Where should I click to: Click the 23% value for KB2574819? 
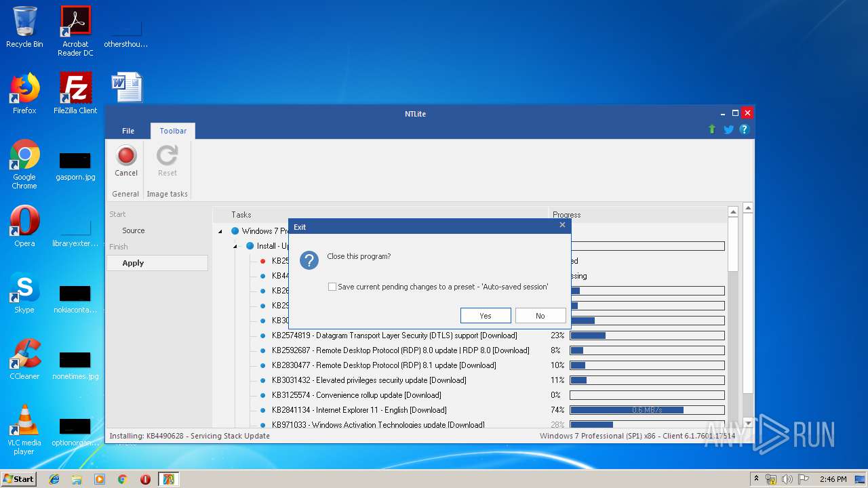pyautogui.click(x=557, y=335)
